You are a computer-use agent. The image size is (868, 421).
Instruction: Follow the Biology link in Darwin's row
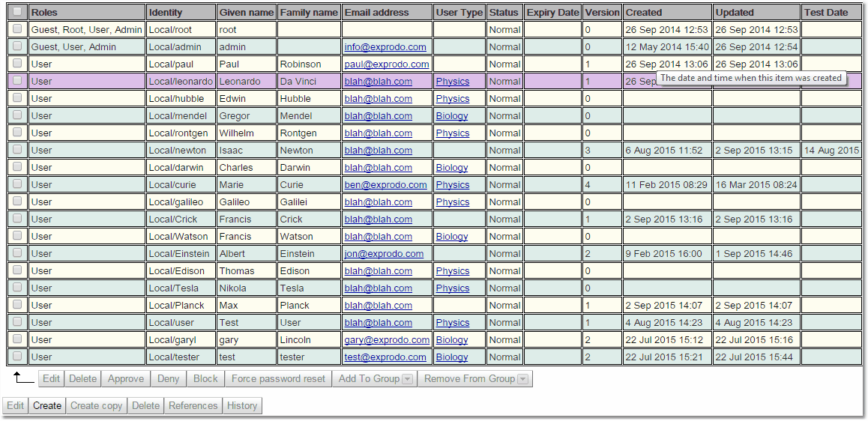(x=451, y=168)
